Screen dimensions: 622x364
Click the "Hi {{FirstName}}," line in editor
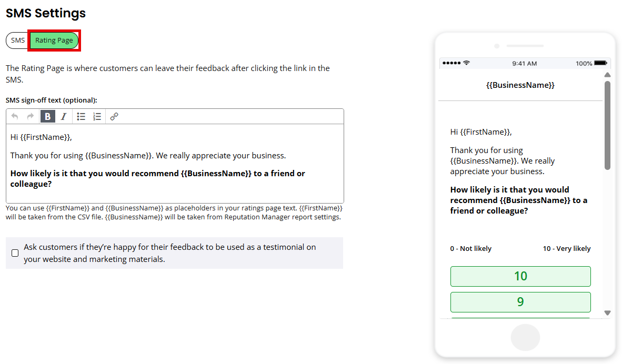point(41,137)
